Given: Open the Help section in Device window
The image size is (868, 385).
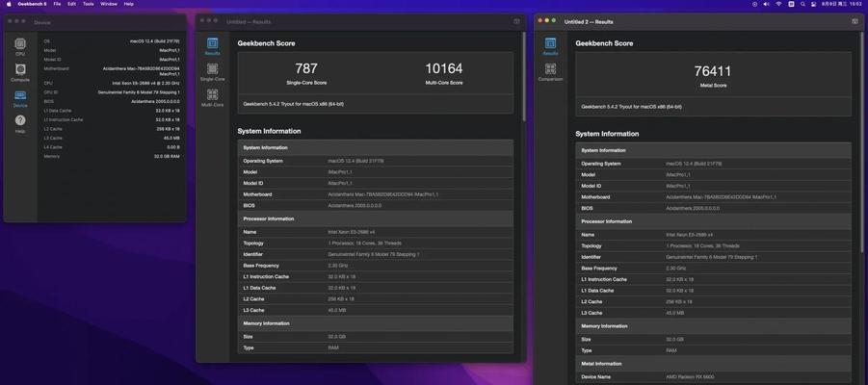Looking at the screenshot, I should (20, 123).
